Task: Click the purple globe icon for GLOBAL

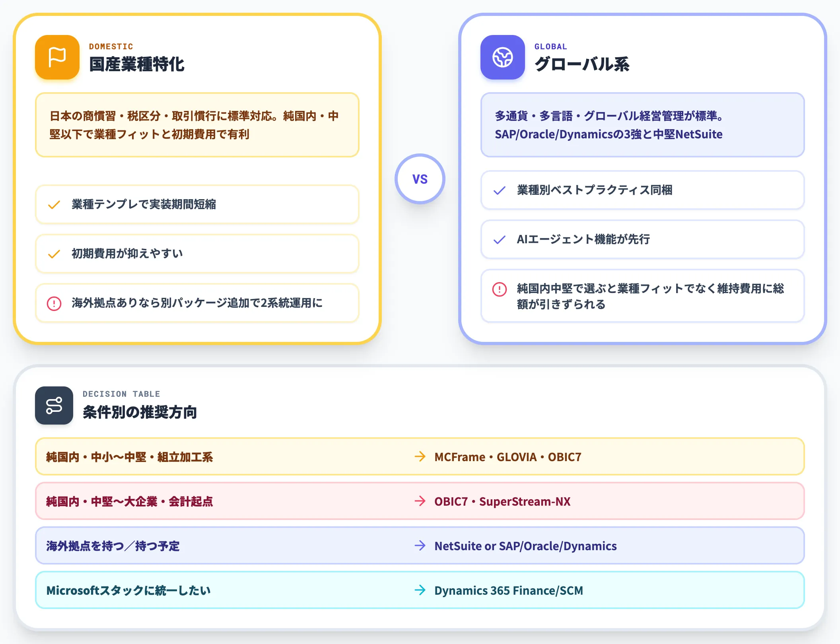Action: pos(503,57)
